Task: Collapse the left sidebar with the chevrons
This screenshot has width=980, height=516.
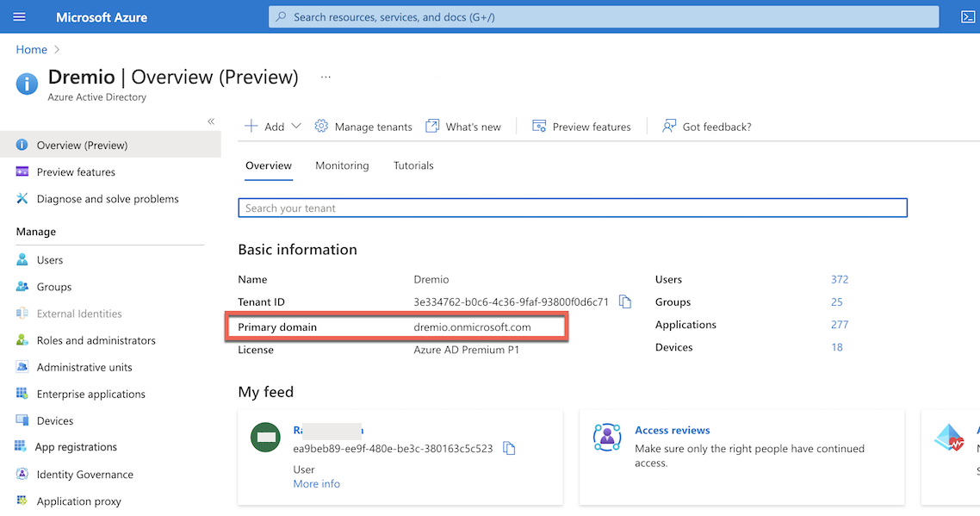Action: (x=211, y=121)
